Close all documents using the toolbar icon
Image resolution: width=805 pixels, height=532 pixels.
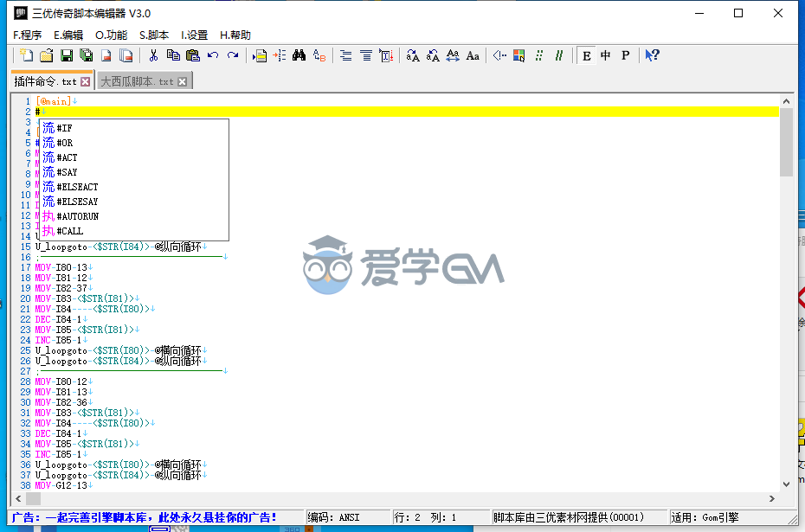tap(126, 55)
